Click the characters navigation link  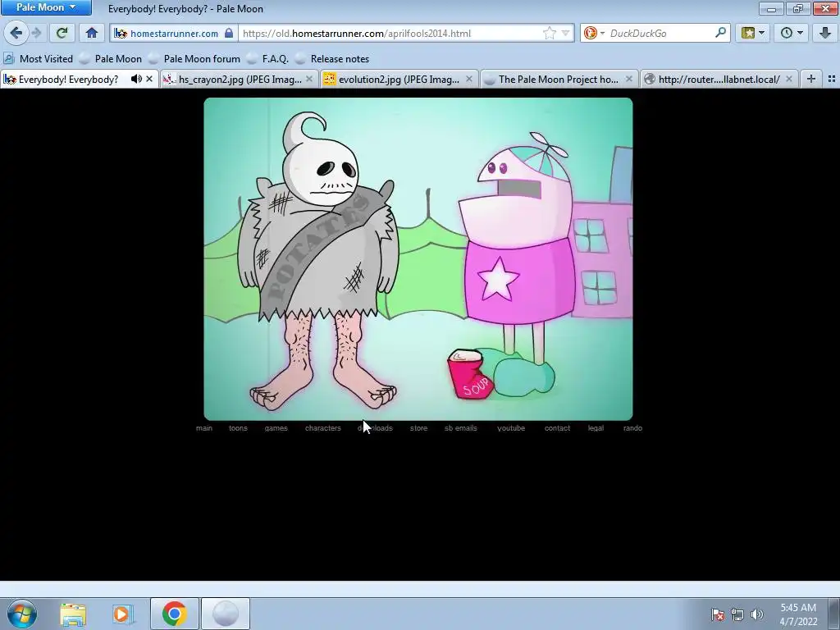tap(323, 428)
